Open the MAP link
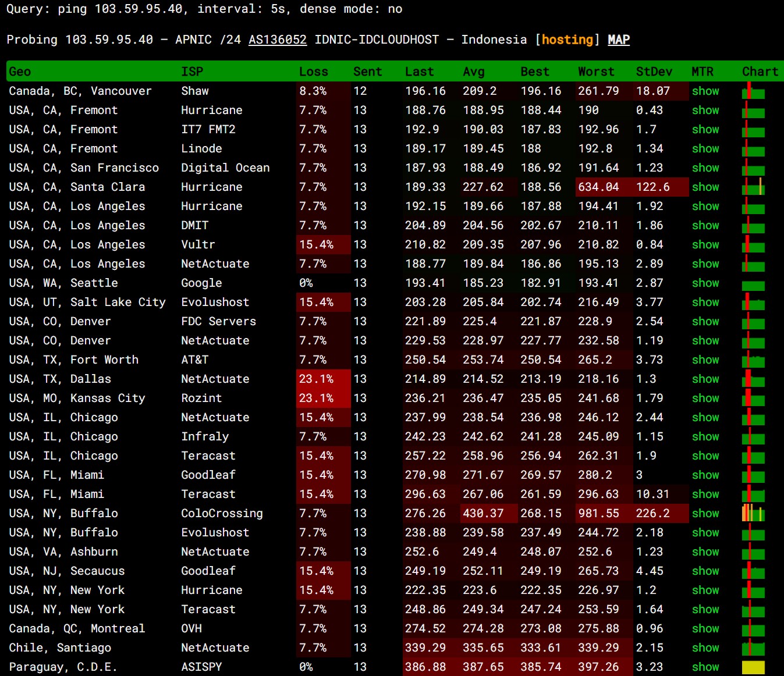 click(x=619, y=40)
